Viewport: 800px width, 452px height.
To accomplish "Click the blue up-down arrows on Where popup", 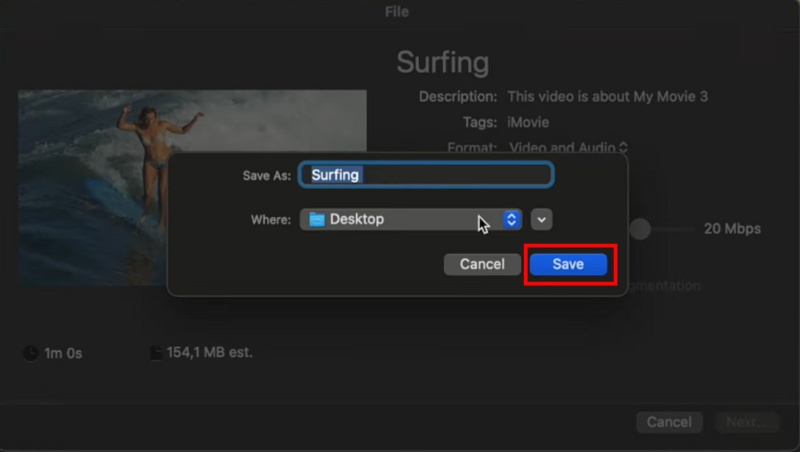I will coord(512,219).
